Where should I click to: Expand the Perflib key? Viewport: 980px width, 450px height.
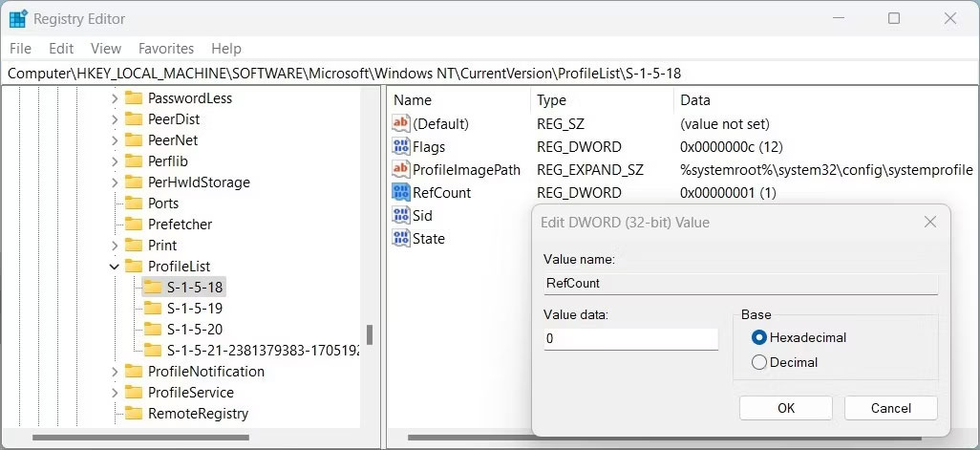(115, 161)
